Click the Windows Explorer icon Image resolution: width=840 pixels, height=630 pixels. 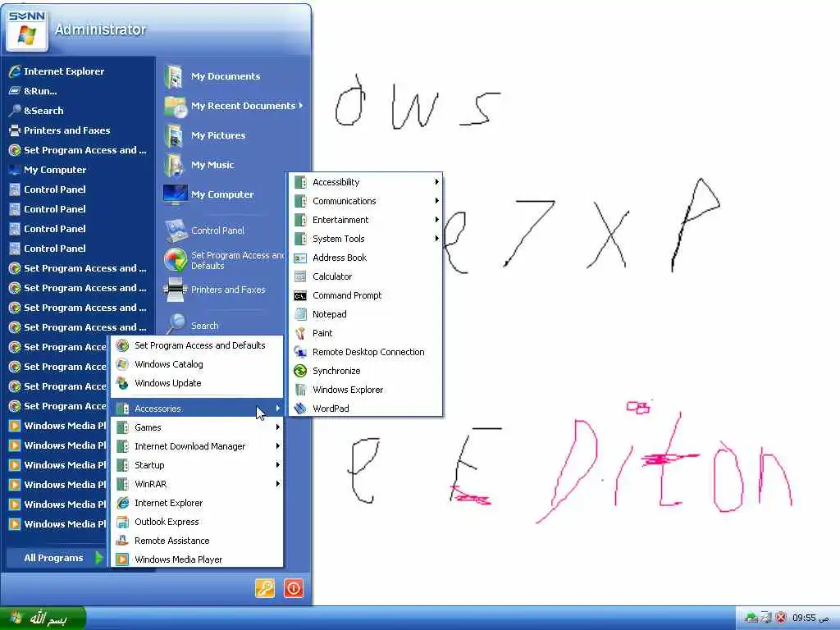[300, 390]
